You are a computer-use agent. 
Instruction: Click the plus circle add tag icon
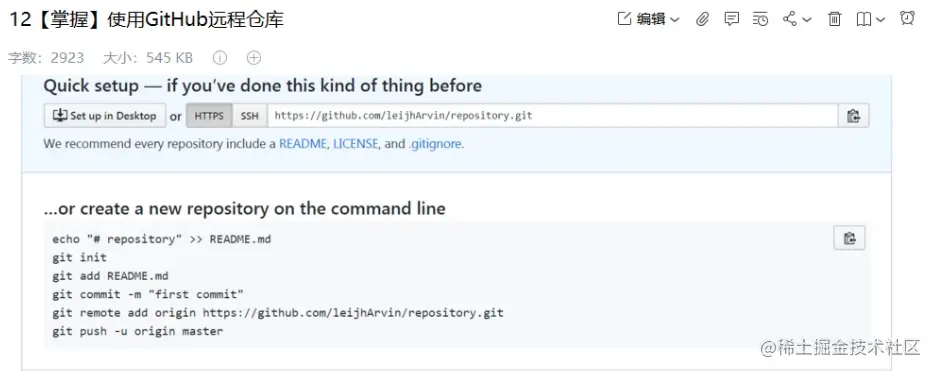[x=254, y=58]
